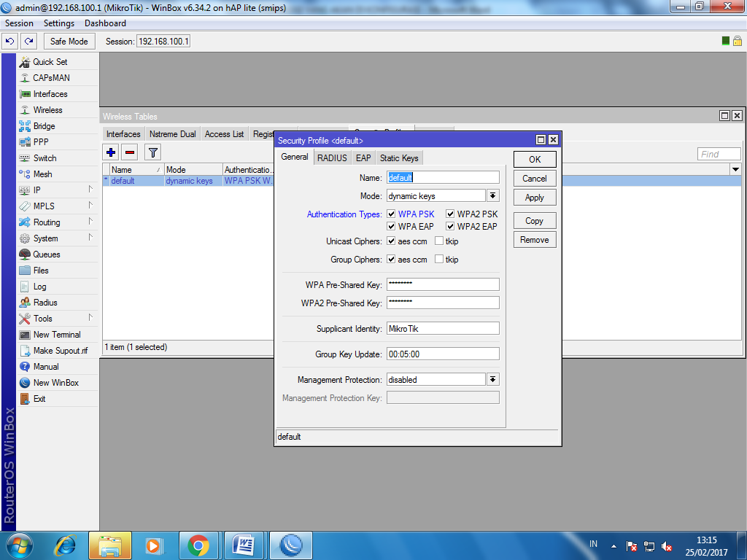
Task: Click Copy button
Action: [x=535, y=221]
